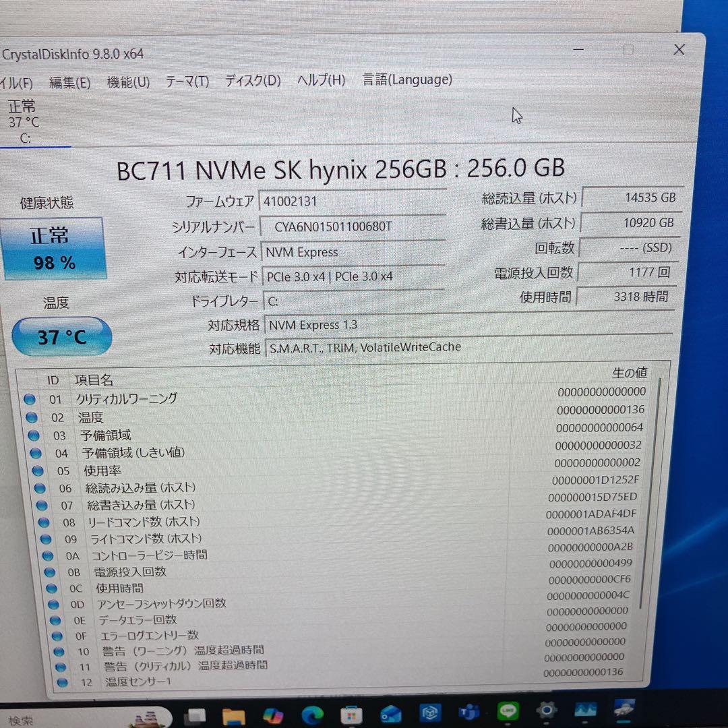Open Outlook from the taskbar

point(390,715)
